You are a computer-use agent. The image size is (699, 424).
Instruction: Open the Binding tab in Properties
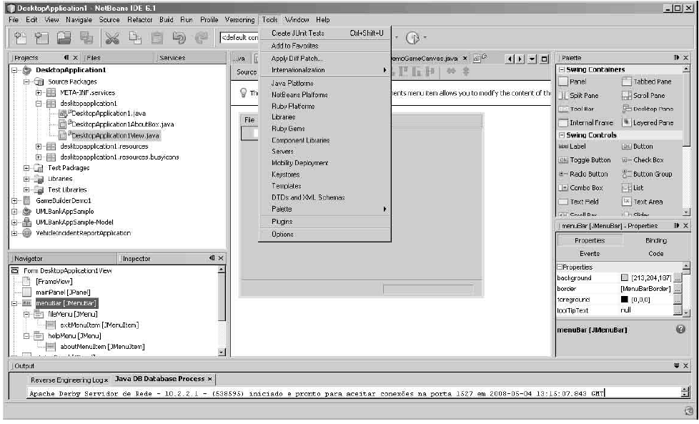pyautogui.click(x=655, y=241)
